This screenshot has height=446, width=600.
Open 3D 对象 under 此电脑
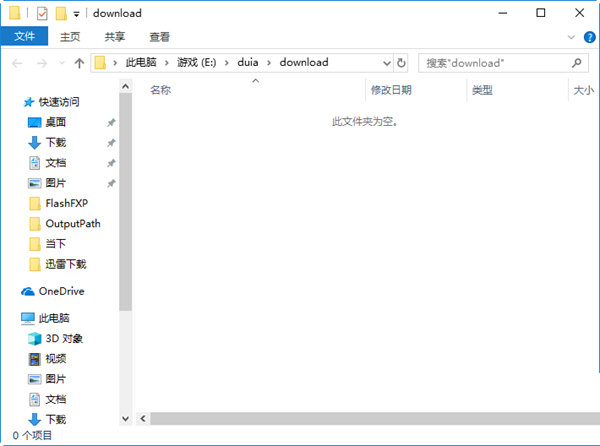[x=64, y=339]
